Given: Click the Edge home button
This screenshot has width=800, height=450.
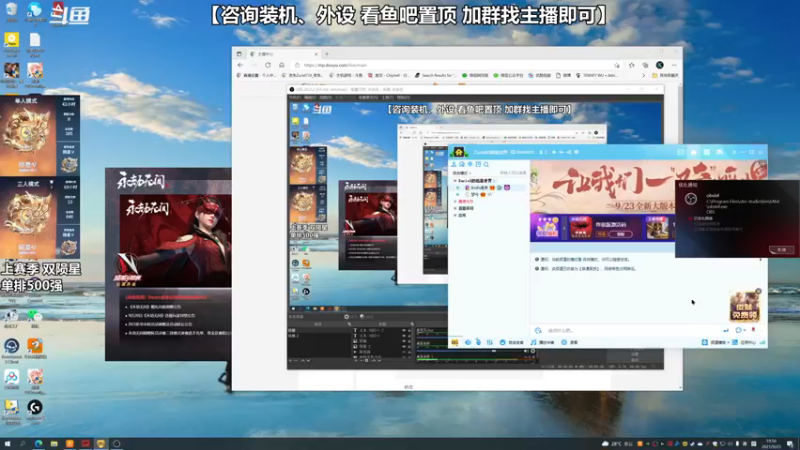Looking at the screenshot, I should [x=282, y=65].
